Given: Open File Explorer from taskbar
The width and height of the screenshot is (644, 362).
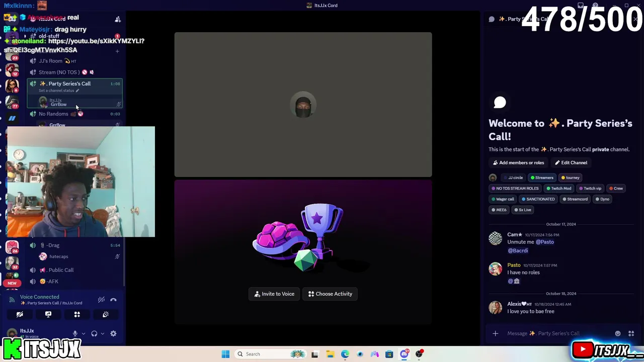Looking at the screenshot, I should pyautogui.click(x=330, y=354).
